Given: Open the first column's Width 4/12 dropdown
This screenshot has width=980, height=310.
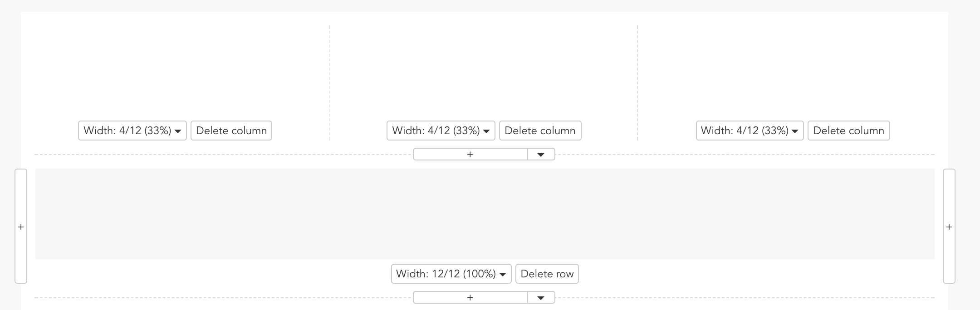Looking at the screenshot, I should pyautogui.click(x=132, y=131).
